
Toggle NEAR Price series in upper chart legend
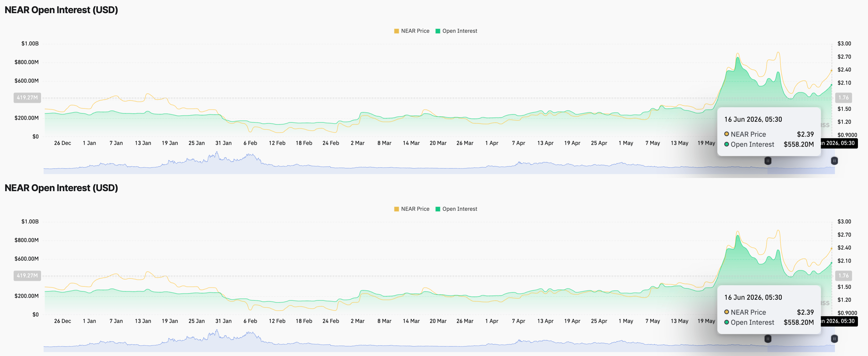coord(412,31)
